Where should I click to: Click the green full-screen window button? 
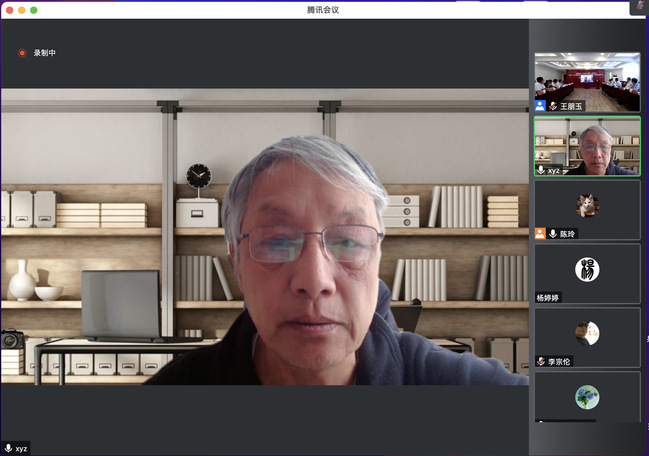tap(33, 9)
